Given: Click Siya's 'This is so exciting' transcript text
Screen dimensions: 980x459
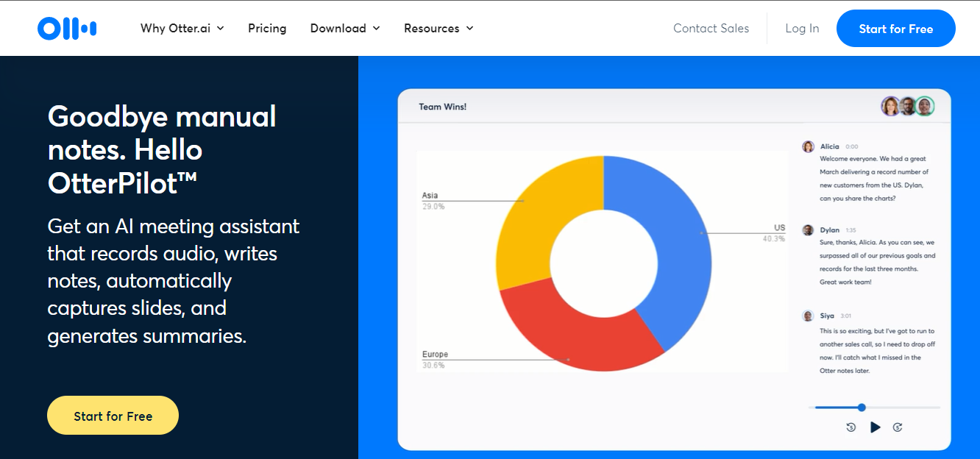Looking at the screenshot, I should pos(878,351).
